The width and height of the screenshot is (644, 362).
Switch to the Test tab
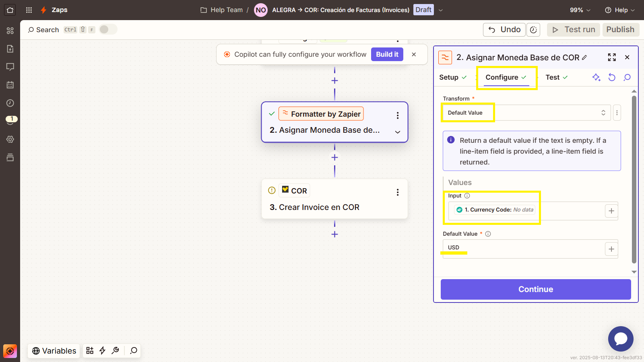tap(557, 77)
